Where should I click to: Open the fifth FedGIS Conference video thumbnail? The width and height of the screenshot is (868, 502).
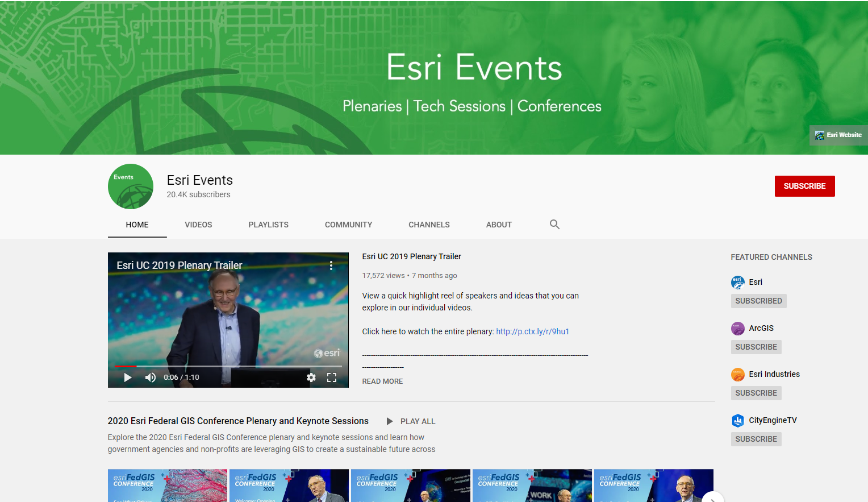(x=654, y=486)
